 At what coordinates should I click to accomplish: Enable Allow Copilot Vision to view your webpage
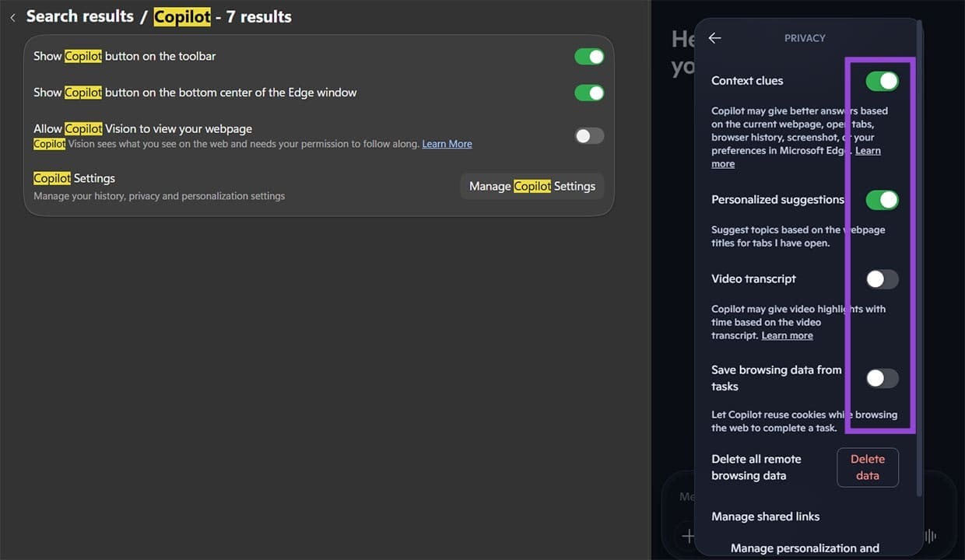(x=589, y=136)
